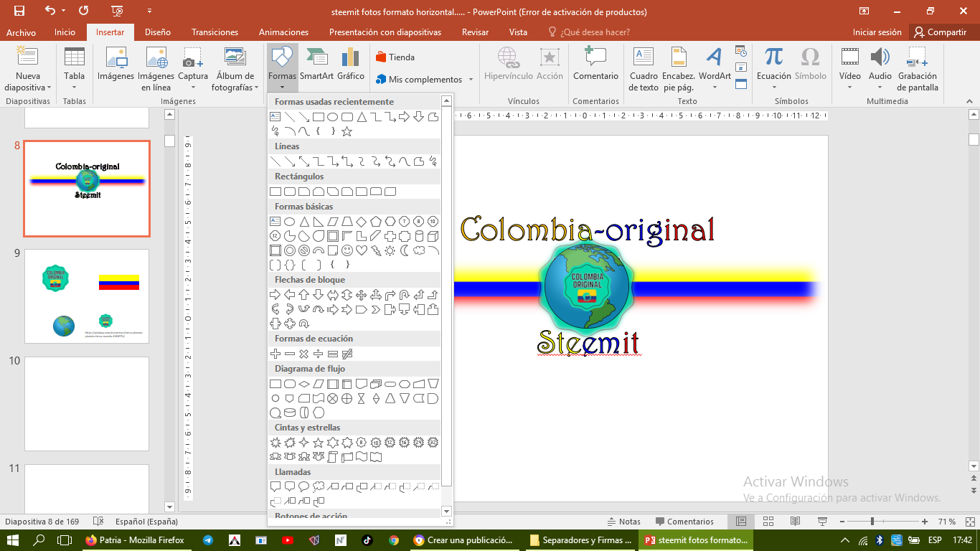Switch to reading view in status bar
980x551 pixels.
[x=796, y=522]
